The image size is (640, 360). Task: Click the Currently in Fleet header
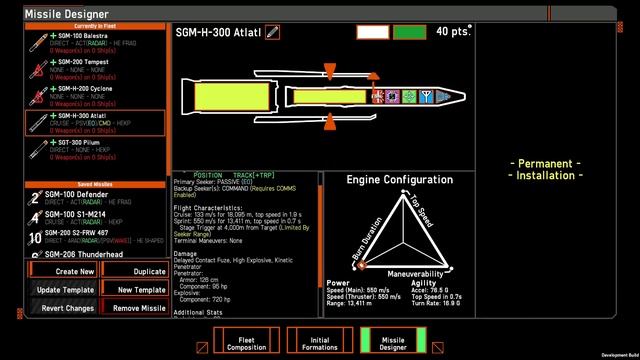click(95, 26)
